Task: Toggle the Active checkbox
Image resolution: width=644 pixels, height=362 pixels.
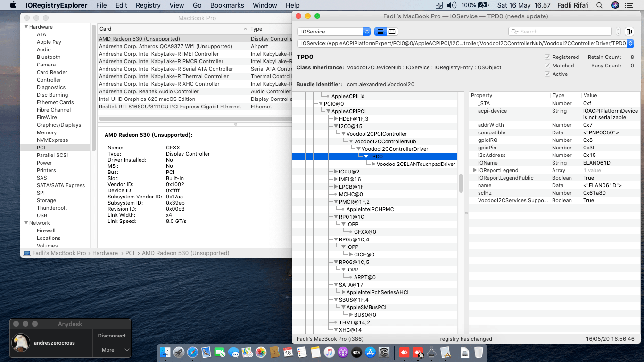Action: pos(547,74)
